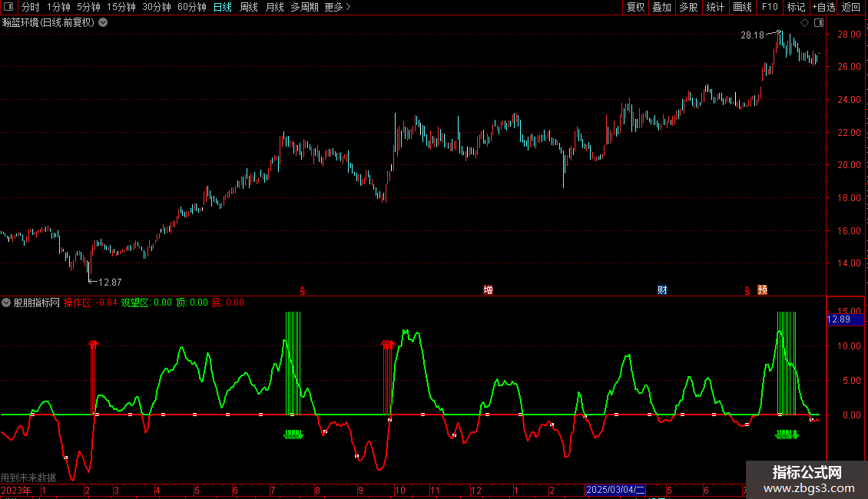Click the diamond icon atop the chart

[x=804, y=23]
